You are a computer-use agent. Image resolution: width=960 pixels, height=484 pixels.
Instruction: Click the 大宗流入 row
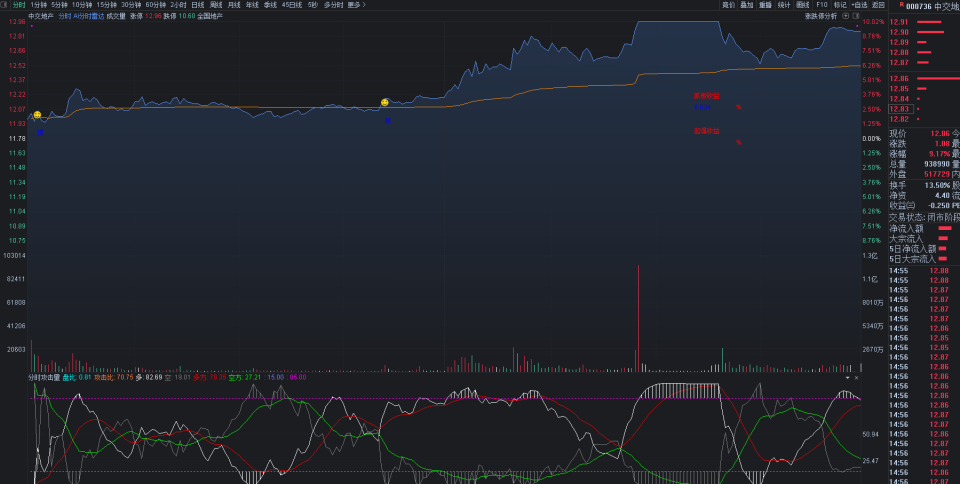tap(924, 239)
